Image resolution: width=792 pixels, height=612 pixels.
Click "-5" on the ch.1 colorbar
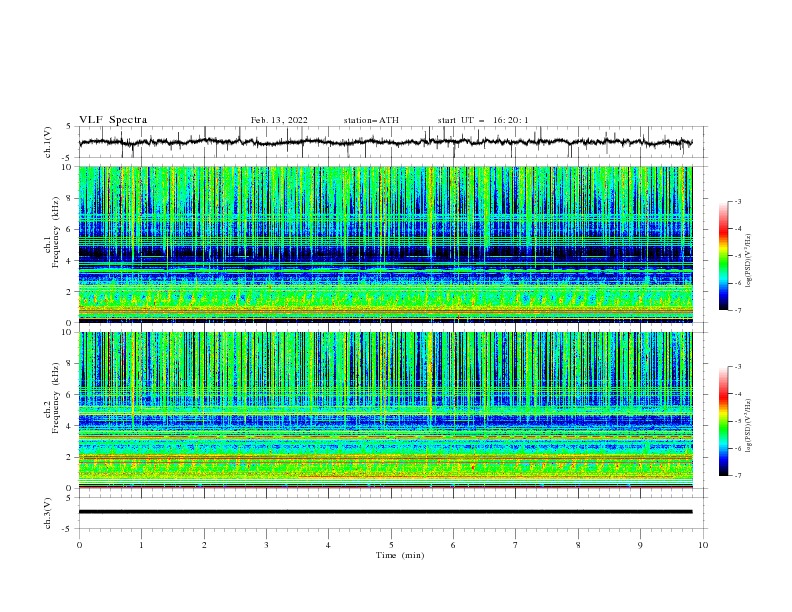tap(737, 256)
